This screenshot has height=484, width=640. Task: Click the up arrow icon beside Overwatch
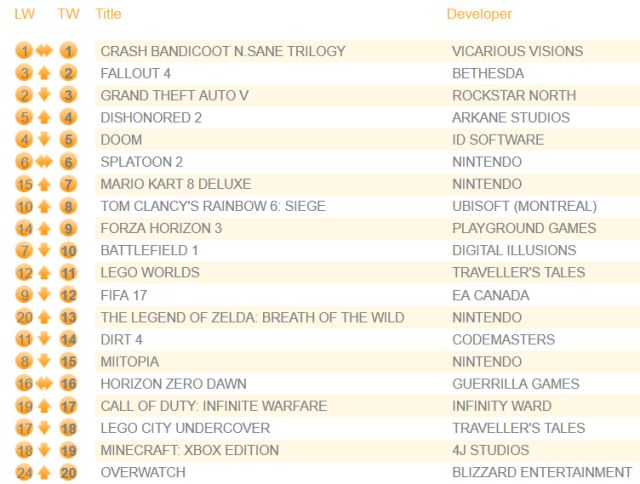click(45, 472)
